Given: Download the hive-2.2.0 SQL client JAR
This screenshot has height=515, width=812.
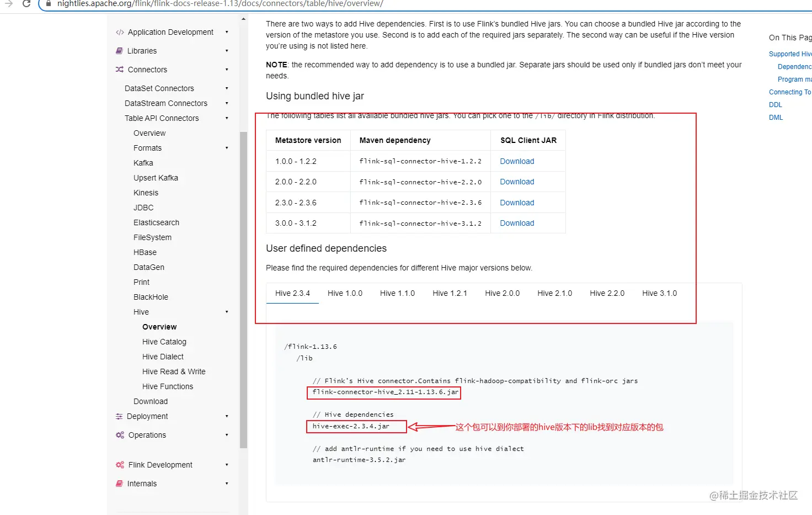Looking at the screenshot, I should pyautogui.click(x=517, y=182).
